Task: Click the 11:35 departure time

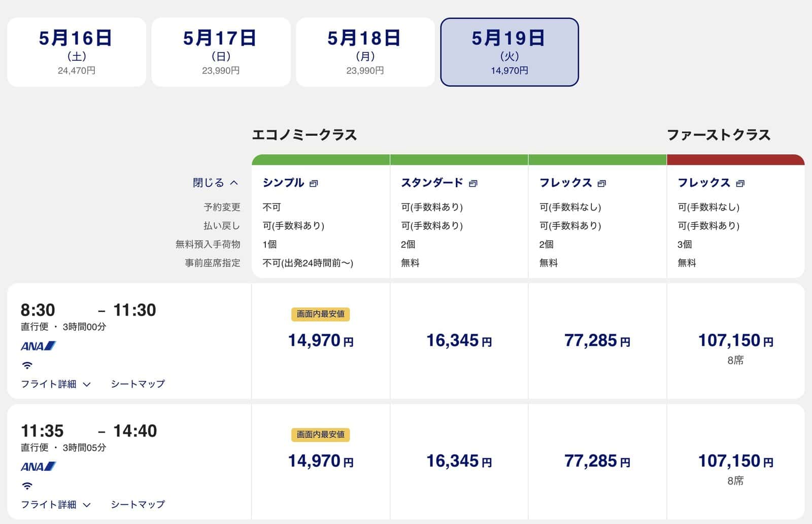Action: pos(42,431)
